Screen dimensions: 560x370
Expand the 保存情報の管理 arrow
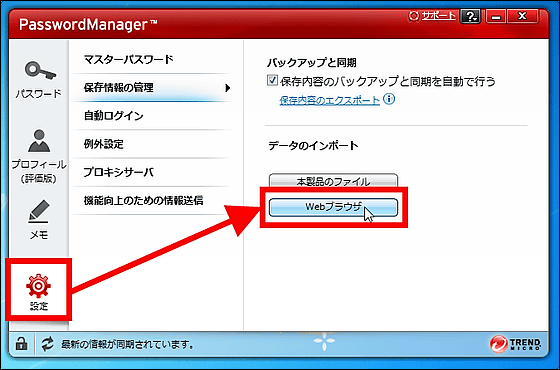tap(228, 88)
